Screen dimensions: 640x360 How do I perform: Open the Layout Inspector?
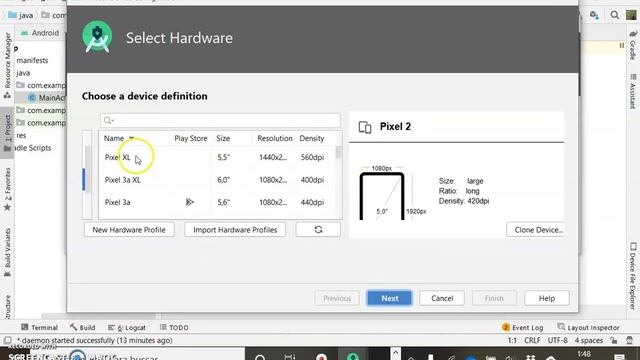[588, 327]
